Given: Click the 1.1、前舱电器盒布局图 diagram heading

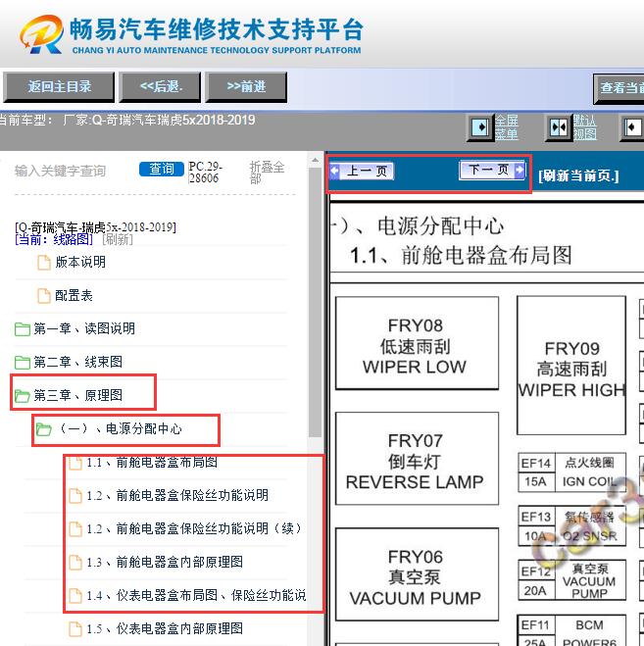Looking at the screenshot, I should pos(461,256).
